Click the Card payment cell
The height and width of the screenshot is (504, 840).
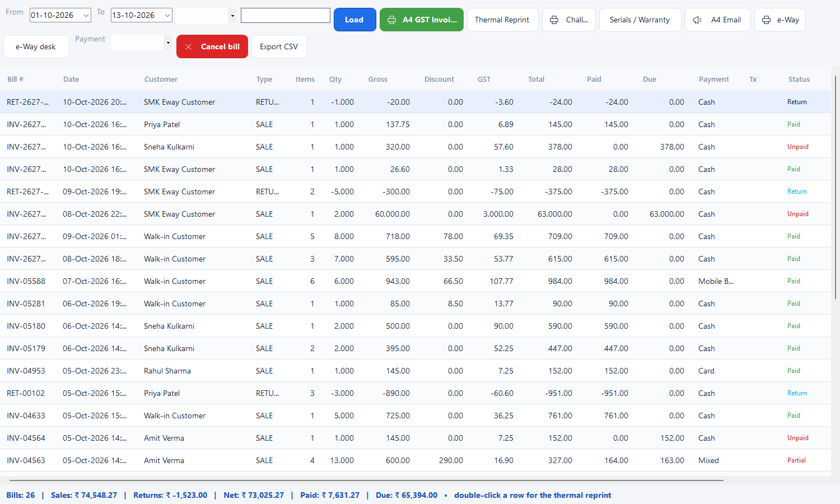pos(706,371)
